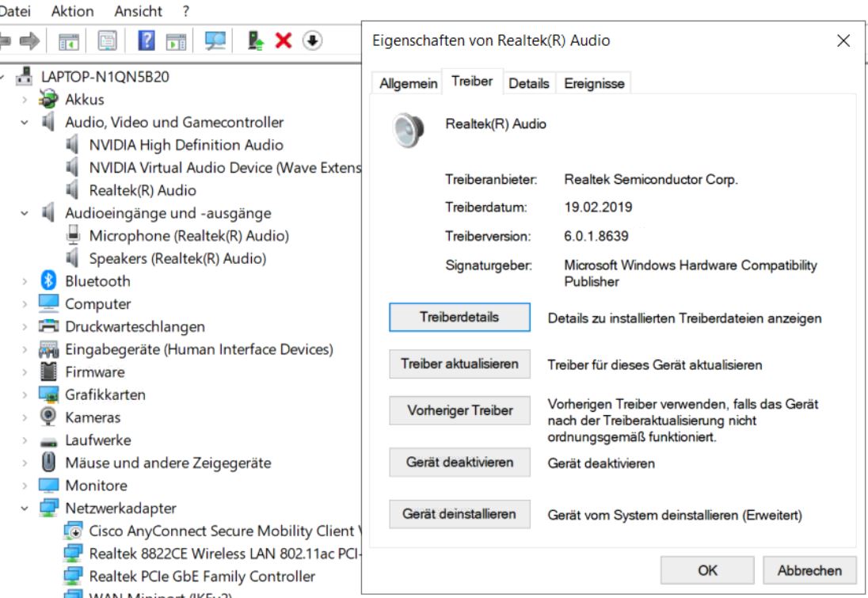Switch to the Details tab
This screenshot has height=598, width=868.
coord(529,83)
